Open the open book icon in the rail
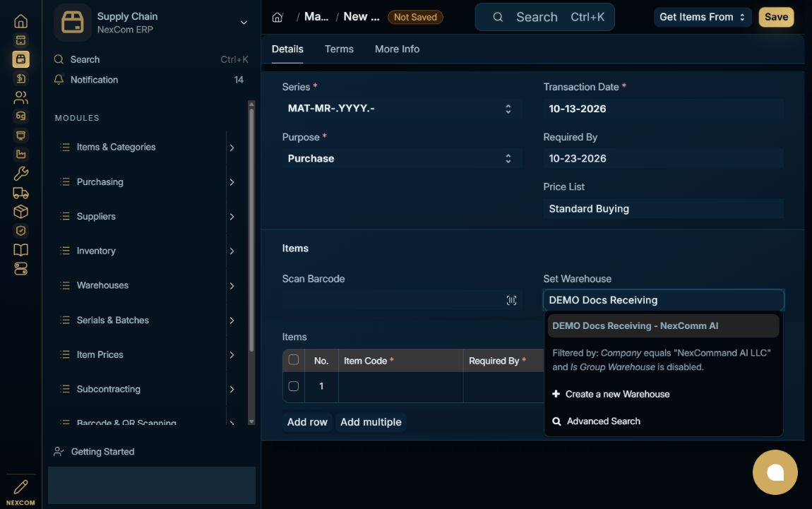812x509 pixels. point(20,250)
